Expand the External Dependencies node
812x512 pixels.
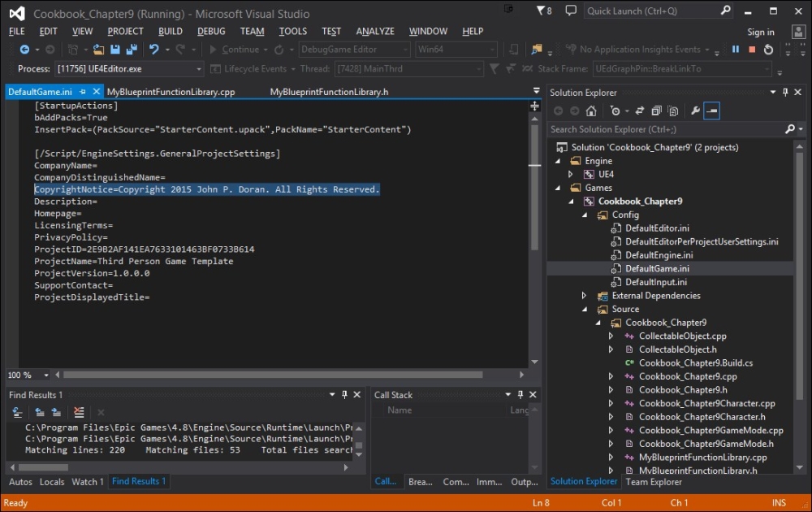point(584,296)
